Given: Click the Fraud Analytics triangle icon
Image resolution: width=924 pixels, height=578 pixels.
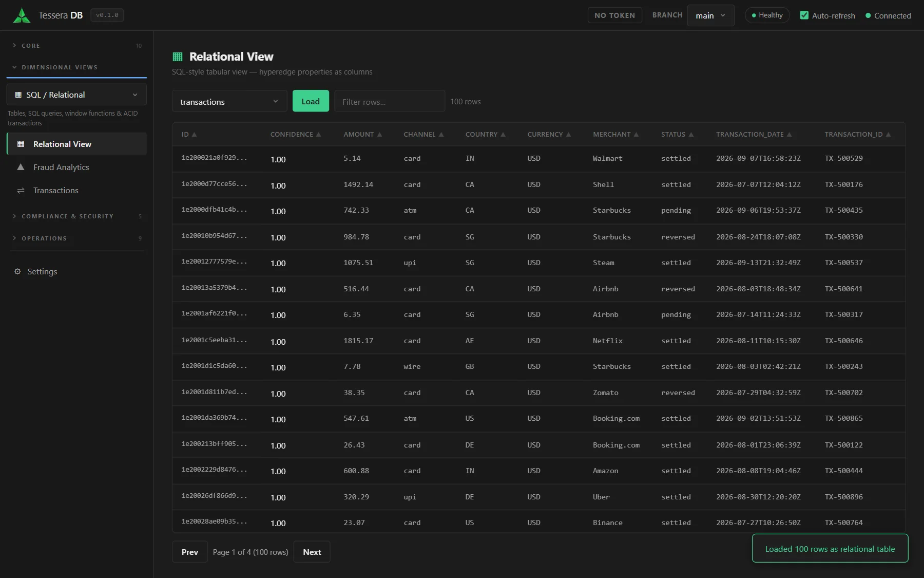Looking at the screenshot, I should (21, 167).
